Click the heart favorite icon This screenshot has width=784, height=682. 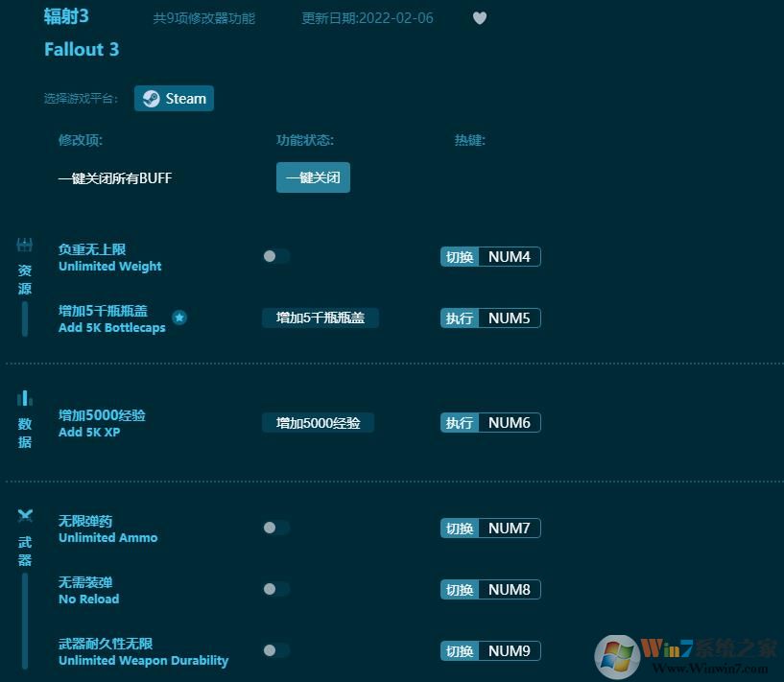[x=480, y=18]
